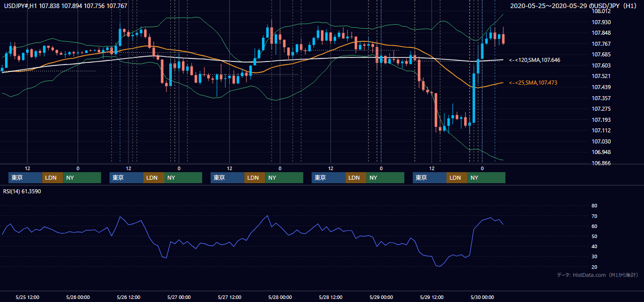Click the RSI 60 level label
This screenshot has height=302, width=644.
pos(594,226)
